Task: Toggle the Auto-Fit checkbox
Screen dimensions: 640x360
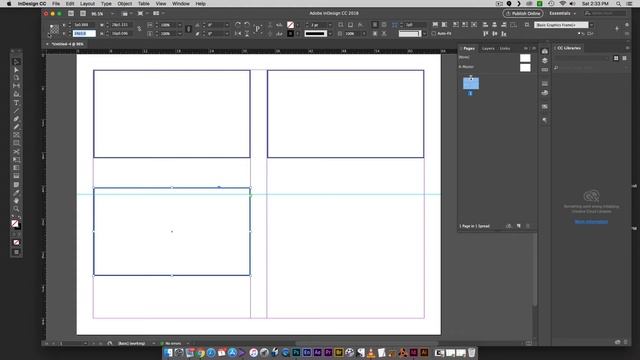Action: (433, 33)
